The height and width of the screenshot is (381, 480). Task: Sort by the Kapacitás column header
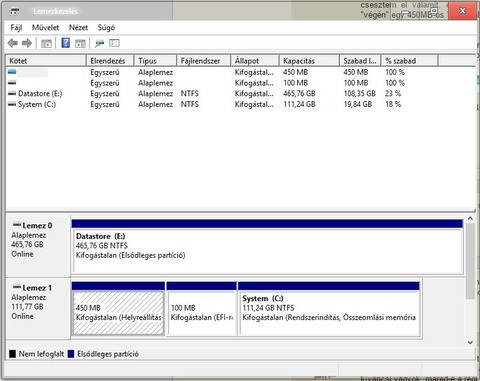tap(309, 61)
